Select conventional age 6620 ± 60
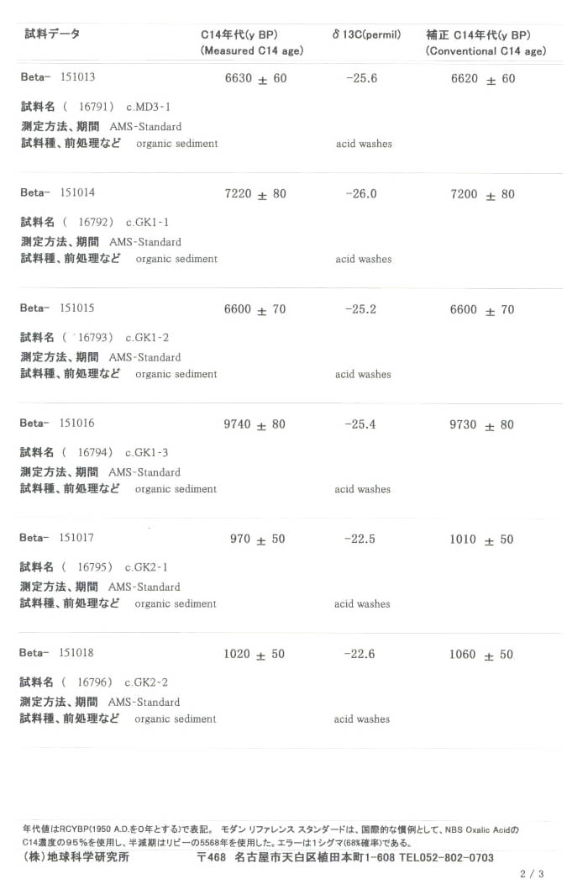This screenshot has width=588, height=895. (483, 79)
